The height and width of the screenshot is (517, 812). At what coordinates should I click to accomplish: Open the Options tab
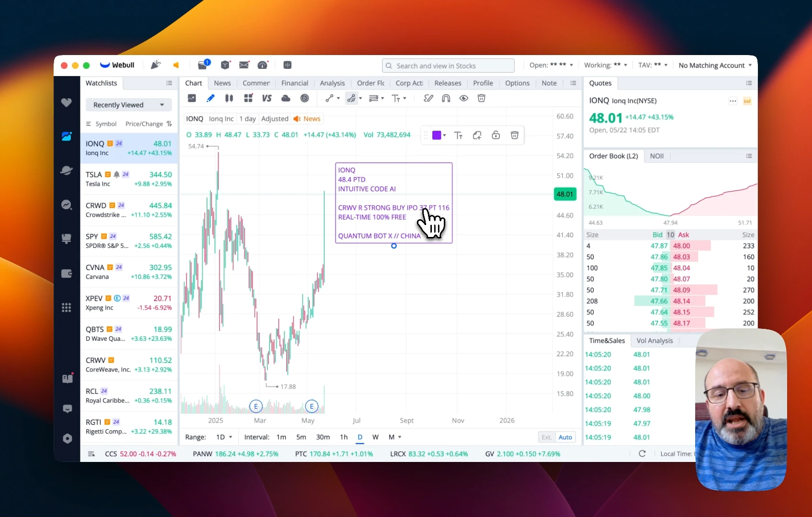tap(517, 83)
